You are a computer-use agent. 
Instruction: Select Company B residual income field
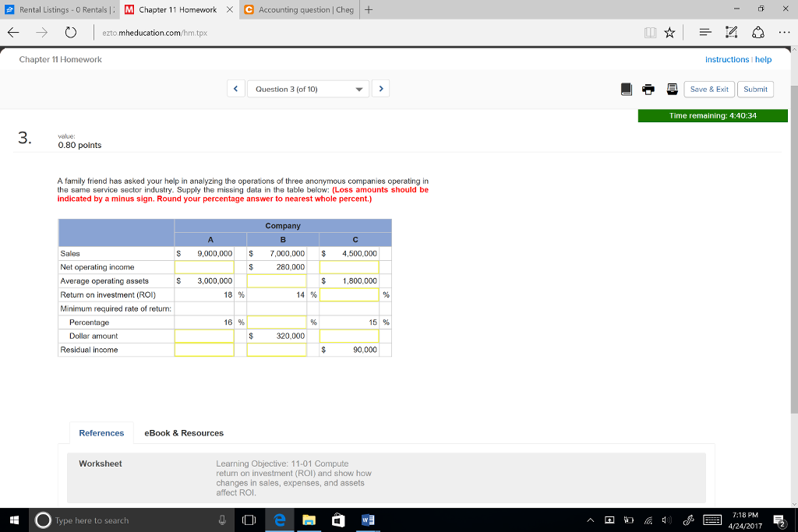click(277, 350)
